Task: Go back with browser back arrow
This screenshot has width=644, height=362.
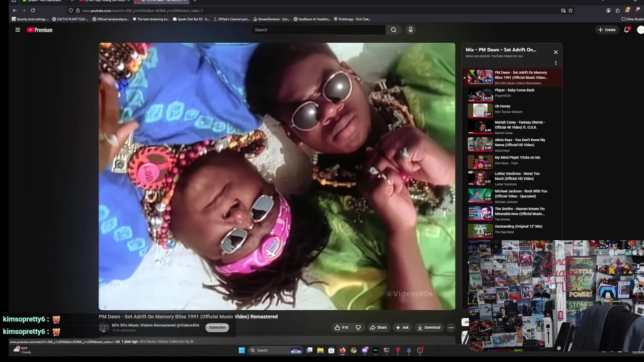Action: [x=15, y=10]
